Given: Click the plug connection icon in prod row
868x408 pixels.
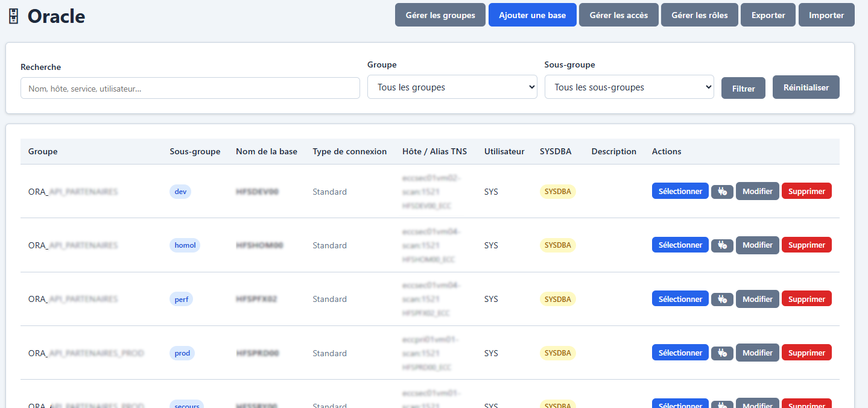Looking at the screenshot, I should tap(722, 353).
